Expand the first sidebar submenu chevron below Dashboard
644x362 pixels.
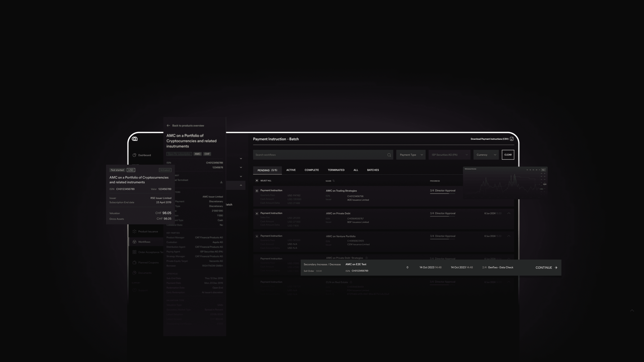tap(241, 159)
